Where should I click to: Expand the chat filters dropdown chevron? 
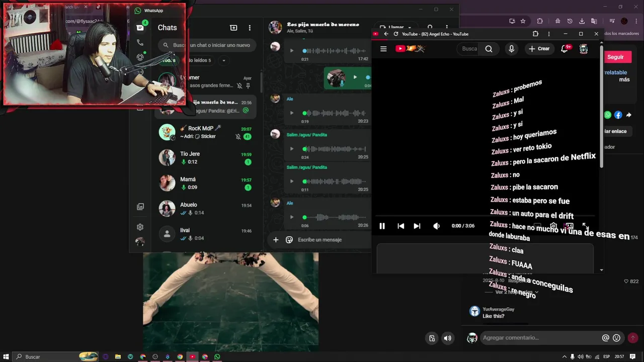(x=223, y=60)
